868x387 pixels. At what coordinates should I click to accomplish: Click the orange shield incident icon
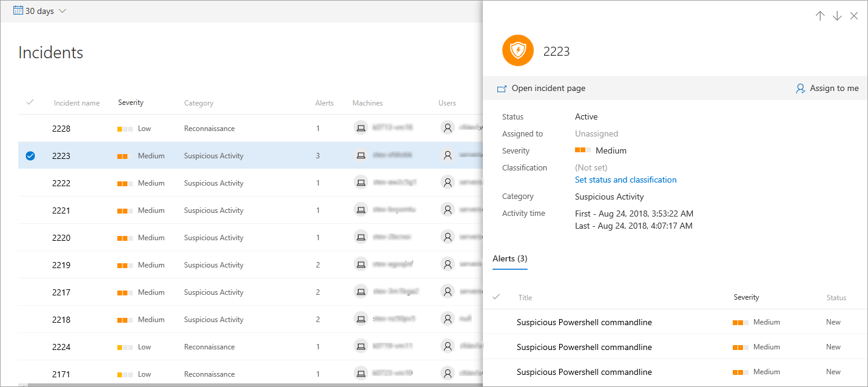pos(517,51)
